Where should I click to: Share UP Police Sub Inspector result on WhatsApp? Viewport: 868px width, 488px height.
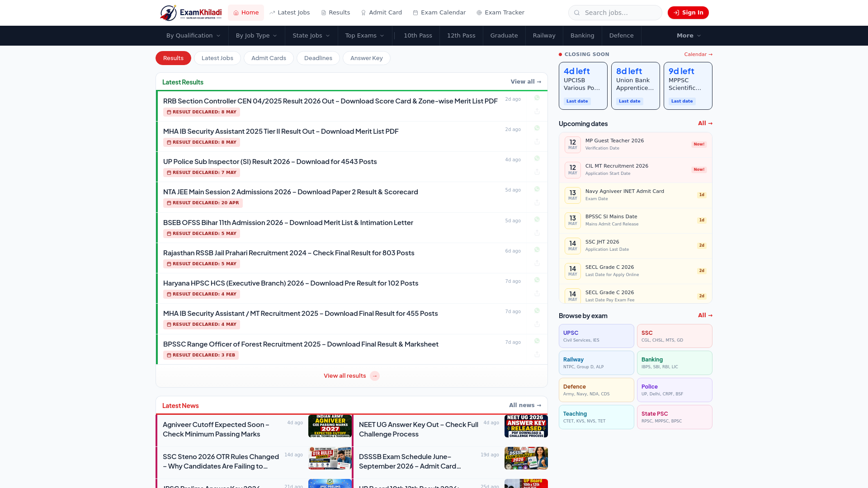(x=537, y=159)
